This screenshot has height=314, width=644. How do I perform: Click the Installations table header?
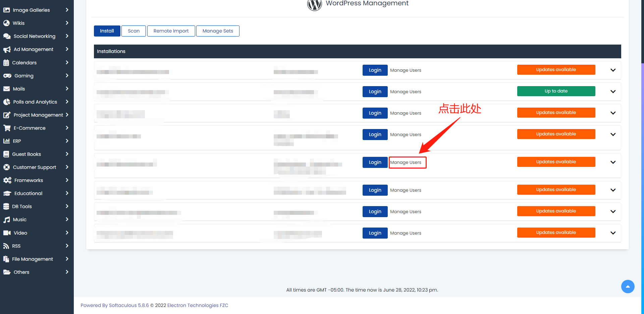pos(358,51)
